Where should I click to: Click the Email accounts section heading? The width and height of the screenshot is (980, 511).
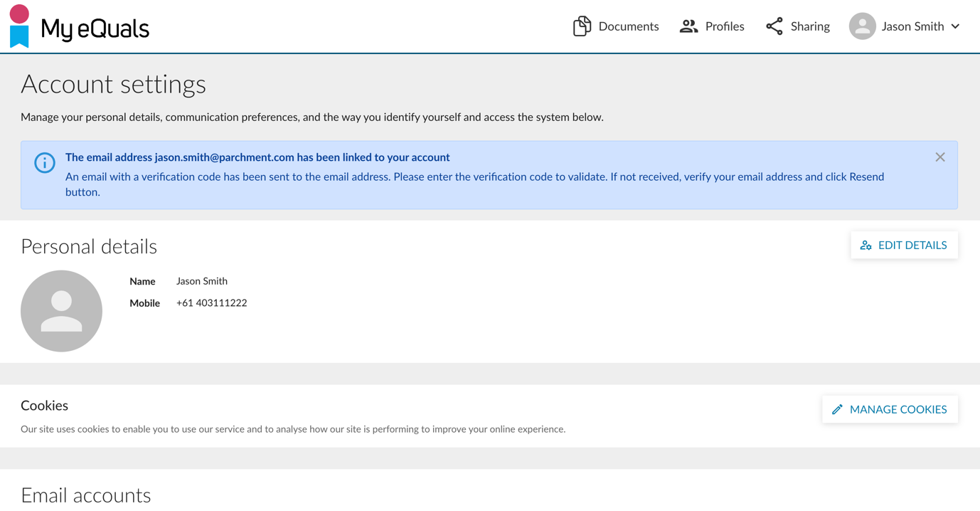86,495
